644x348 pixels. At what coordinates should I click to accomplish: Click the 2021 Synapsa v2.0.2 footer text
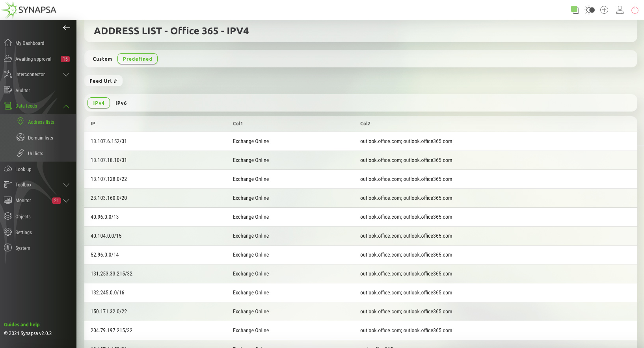(x=28, y=333)
